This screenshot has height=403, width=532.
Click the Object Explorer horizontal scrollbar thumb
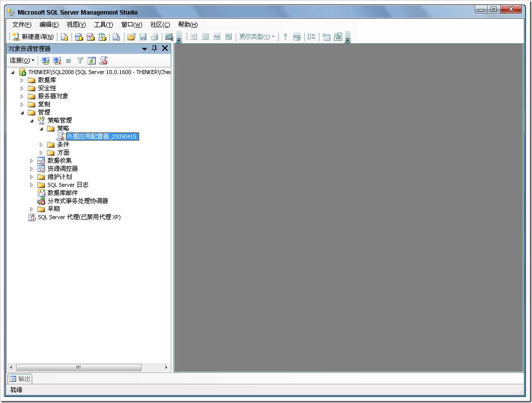[x=79, y=367]
